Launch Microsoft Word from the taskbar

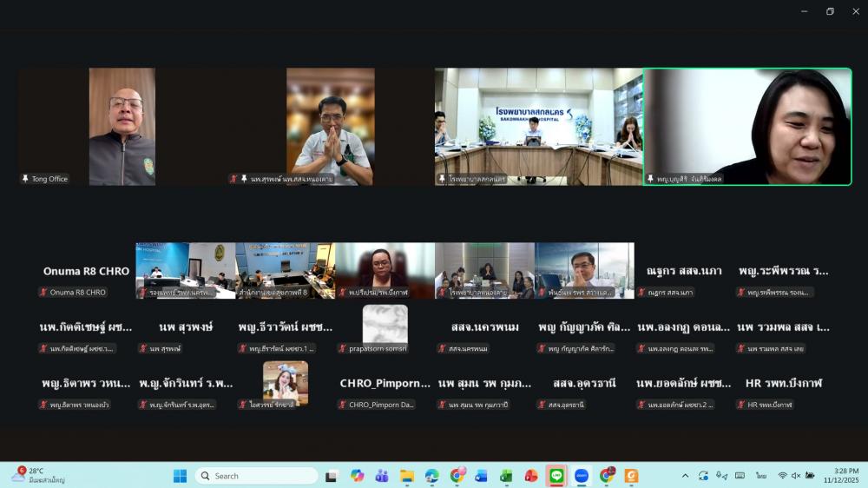[x=482, y=476]
